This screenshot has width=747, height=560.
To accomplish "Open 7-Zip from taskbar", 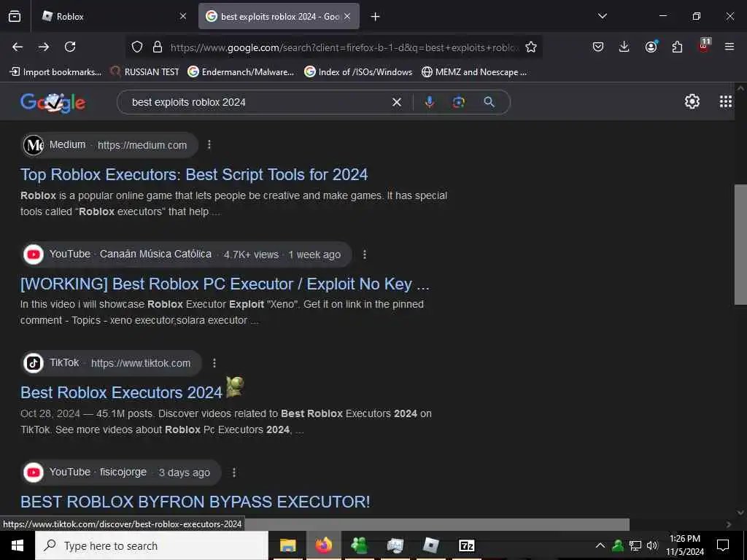I will tap(466, 545).
